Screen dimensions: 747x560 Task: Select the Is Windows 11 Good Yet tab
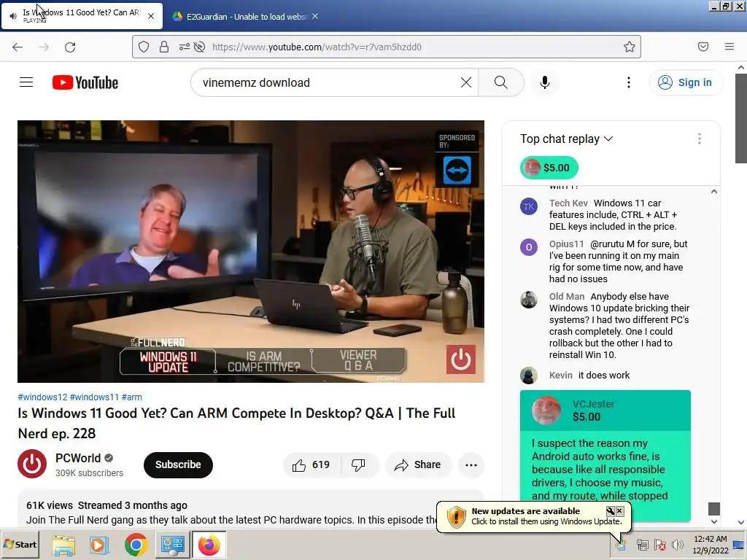click(x=82, y=16)
